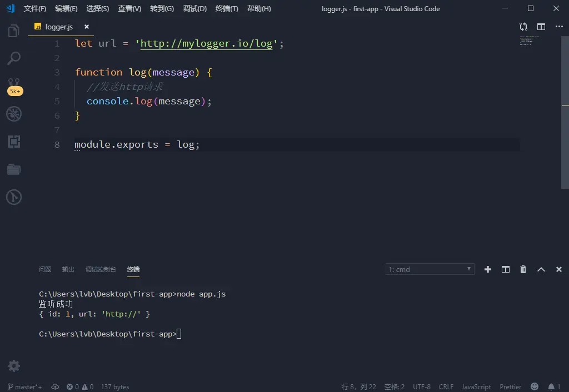Open Source Control view with 5k+ badge
Screen dimensions: 569x392
[x=14, y=86]
